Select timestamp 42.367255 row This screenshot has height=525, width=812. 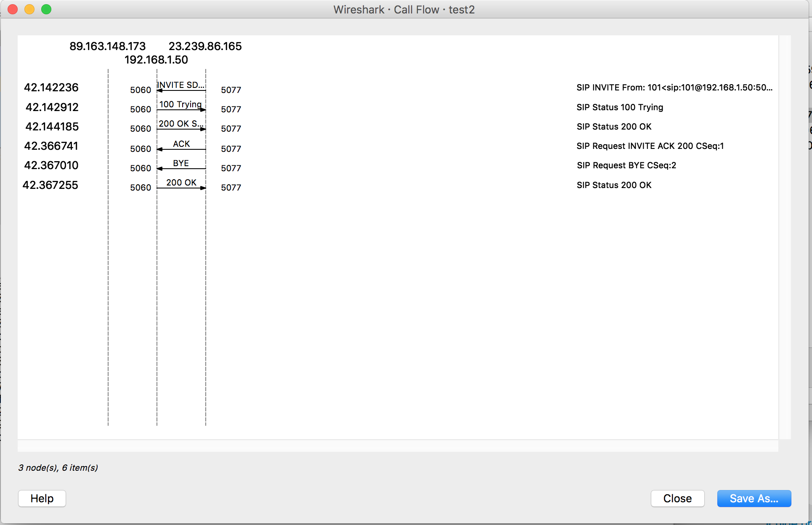click(50, 185)
